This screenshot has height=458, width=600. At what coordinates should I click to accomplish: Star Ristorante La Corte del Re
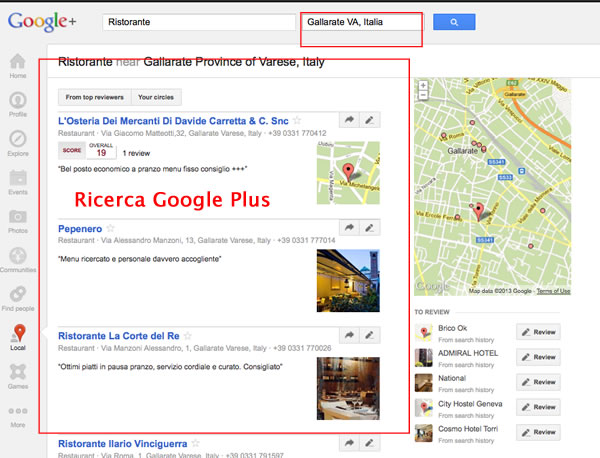(188, 336)
